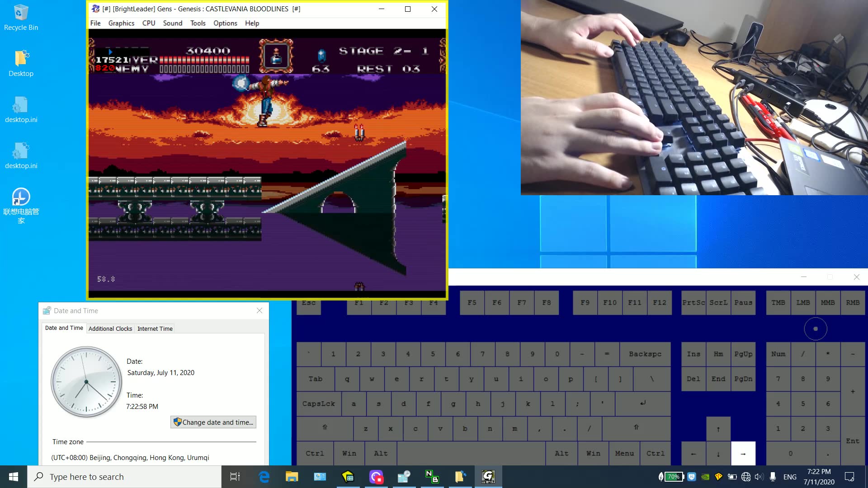Open the notification center icon

849,477
